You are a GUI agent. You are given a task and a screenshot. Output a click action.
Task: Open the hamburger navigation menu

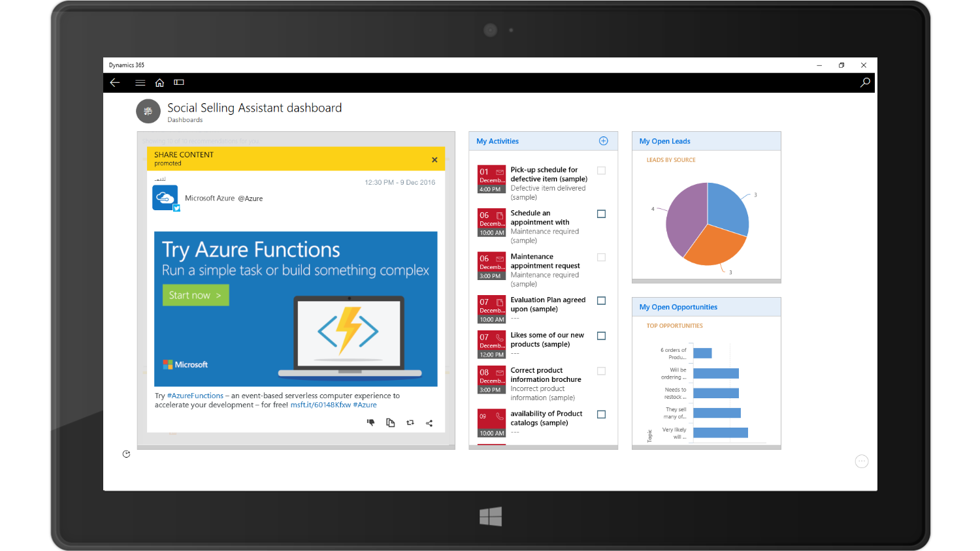click(140, 82)
